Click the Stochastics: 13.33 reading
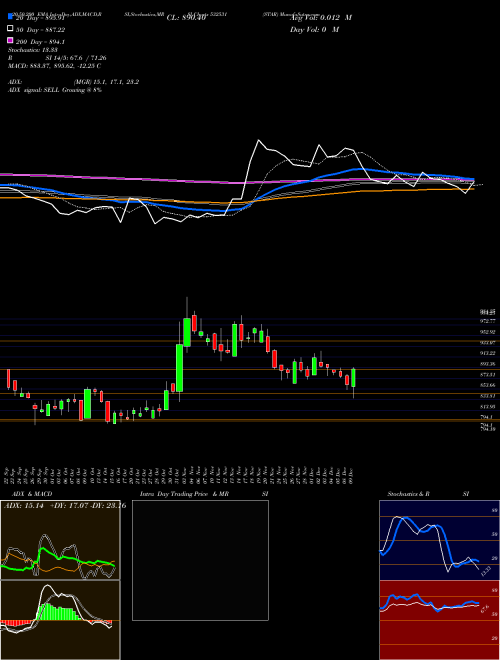The width and height of the screenshot is (500, 660). tap(33, 50)
